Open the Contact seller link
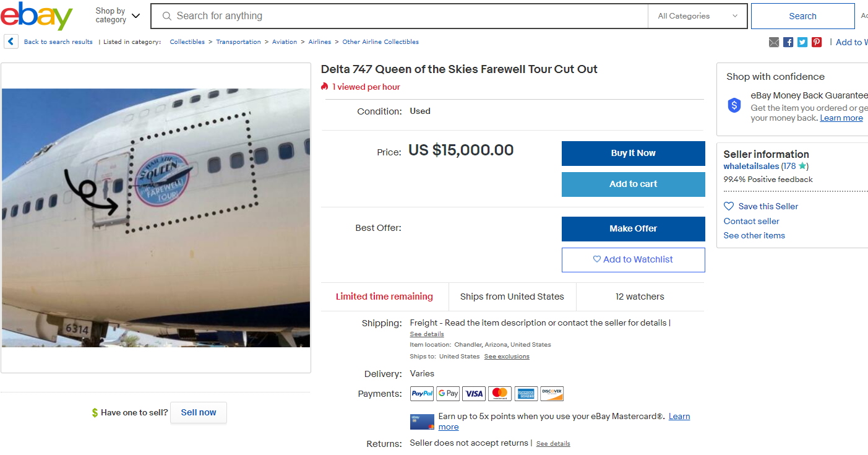Image resolution: width=868 pixels, height=455 pixels. pos(751,221)
